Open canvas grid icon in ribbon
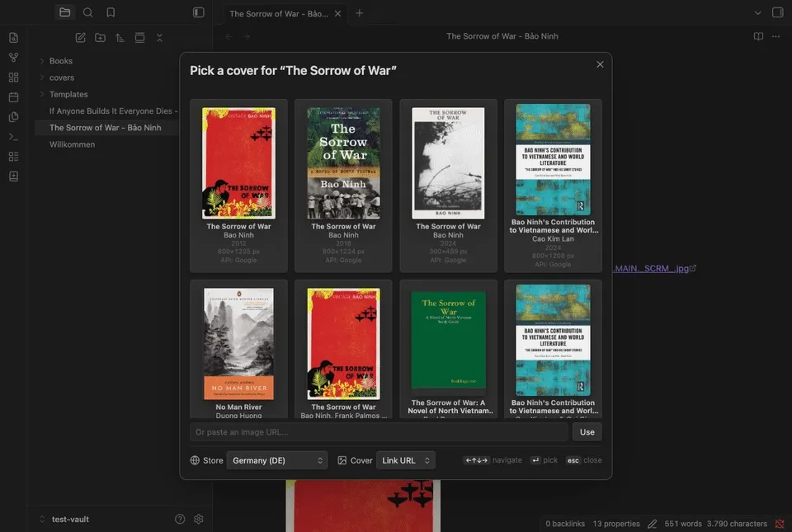The width and height of the screenshot is (792, 532). [x=14, y=78]
